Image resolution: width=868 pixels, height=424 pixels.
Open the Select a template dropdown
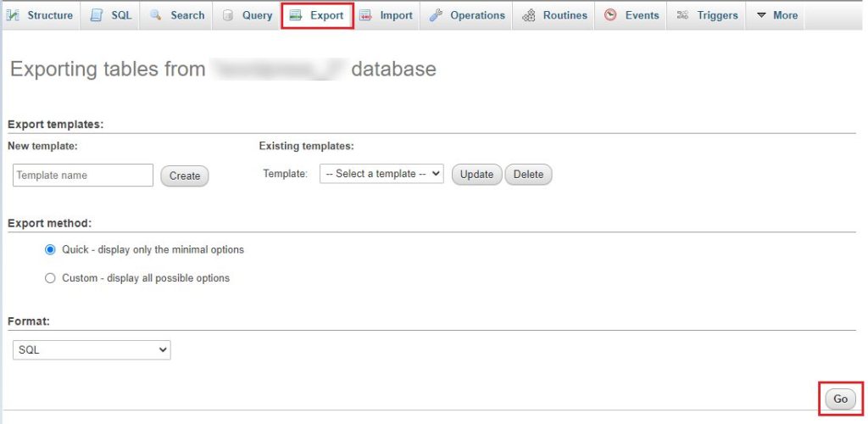[x=381, y=174]
